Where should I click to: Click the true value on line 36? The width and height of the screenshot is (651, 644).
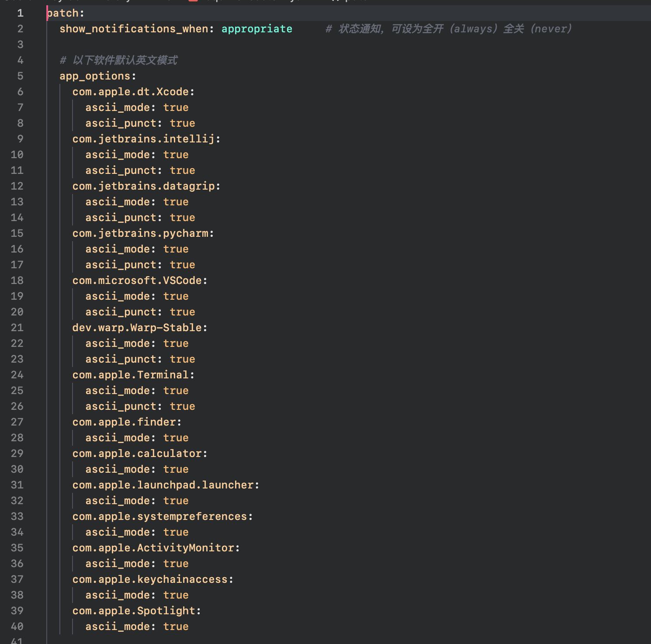176,564
